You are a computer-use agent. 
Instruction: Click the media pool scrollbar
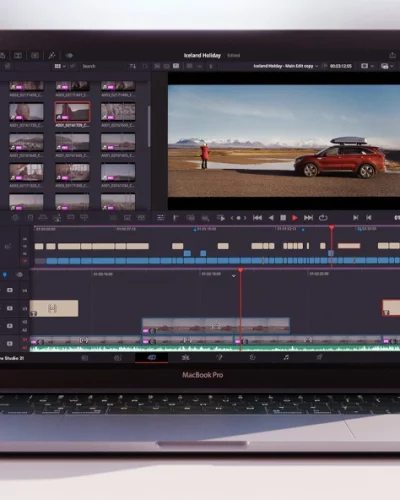coord(149,126)
